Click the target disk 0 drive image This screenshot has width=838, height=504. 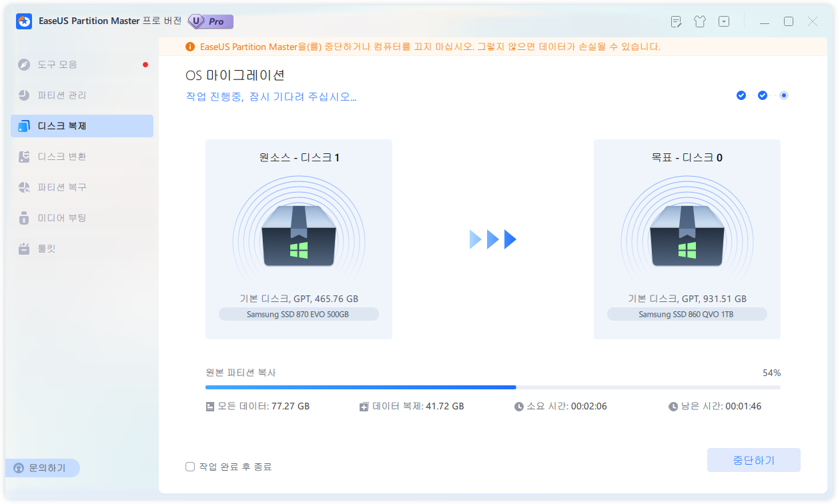pyautogui.click(x=687, y=236)
